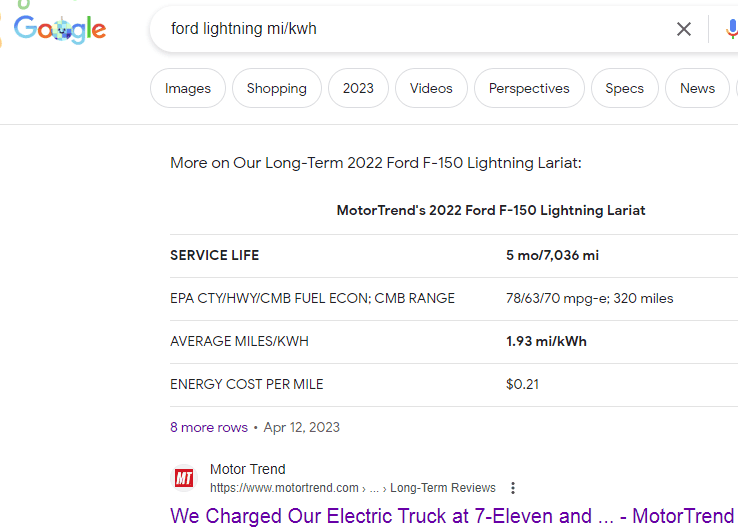
Task: Select the Specs filter chip
Action: coord(625,88)
